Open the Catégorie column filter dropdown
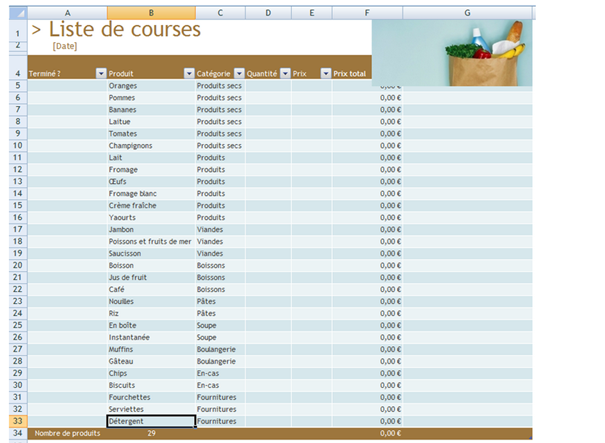 239,73
